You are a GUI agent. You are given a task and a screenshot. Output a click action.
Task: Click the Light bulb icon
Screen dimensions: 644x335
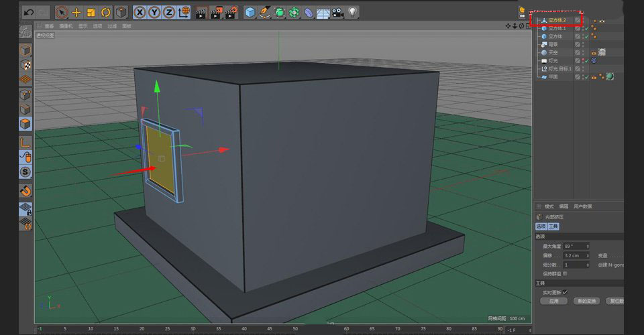tap(353, 12)
